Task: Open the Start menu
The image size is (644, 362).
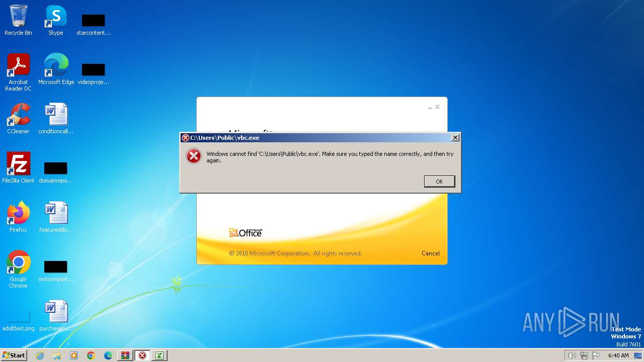Action: [x=14, y=355]
